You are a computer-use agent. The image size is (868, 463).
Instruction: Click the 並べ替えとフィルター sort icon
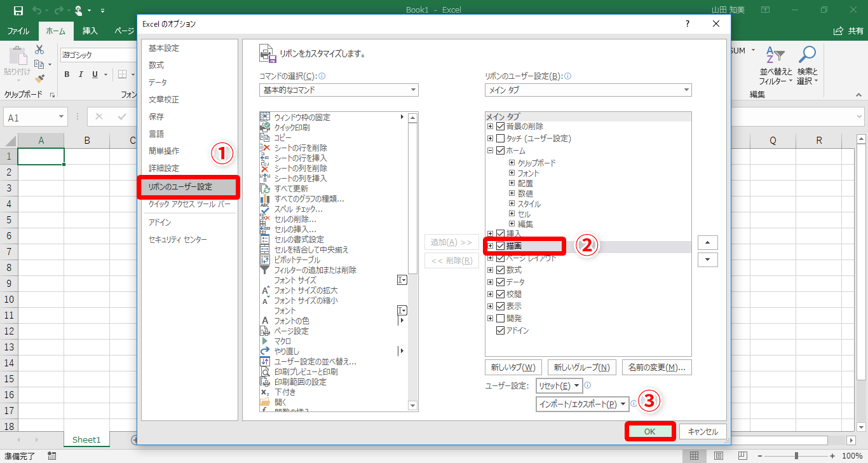(775, 56)
